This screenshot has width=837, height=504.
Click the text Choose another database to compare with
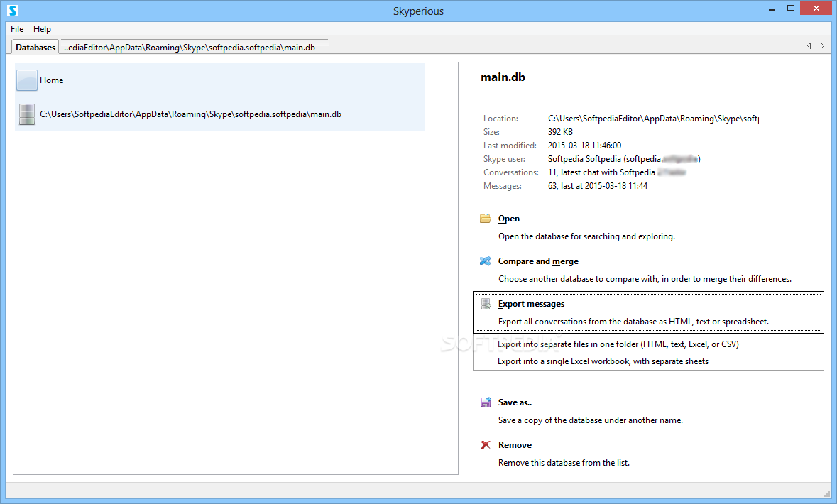[x=645, y=279]
